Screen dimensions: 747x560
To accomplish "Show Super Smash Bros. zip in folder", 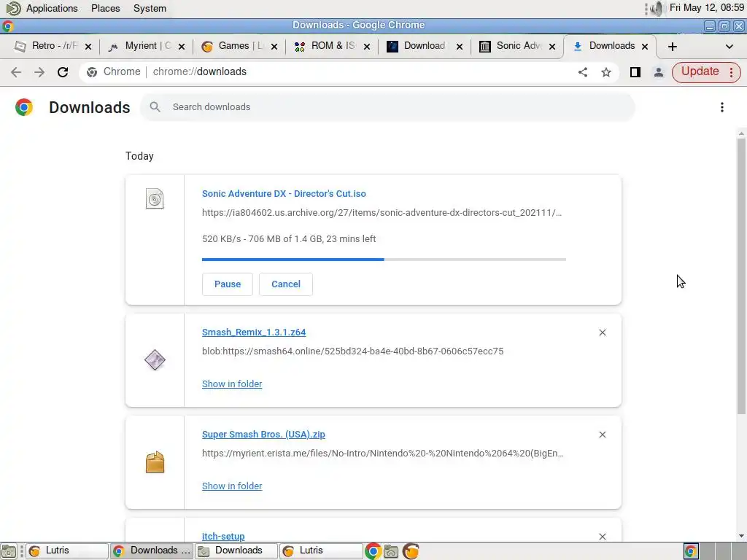I will (x=232, y=486).
